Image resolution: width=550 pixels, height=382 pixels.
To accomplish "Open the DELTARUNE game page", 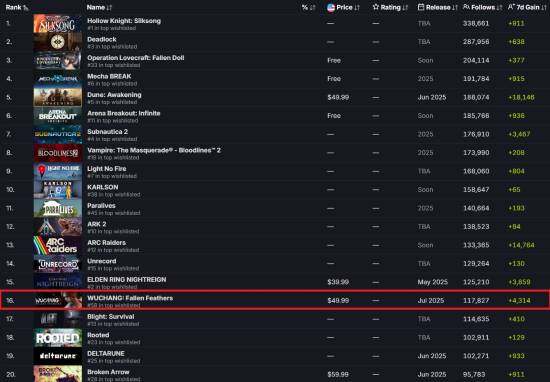I will point(106,354).
